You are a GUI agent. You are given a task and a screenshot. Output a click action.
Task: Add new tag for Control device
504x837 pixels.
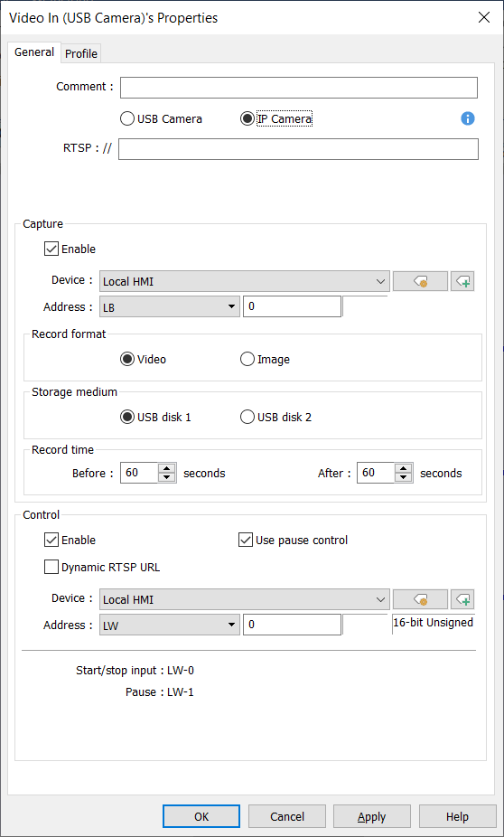[x=463, y=599]
